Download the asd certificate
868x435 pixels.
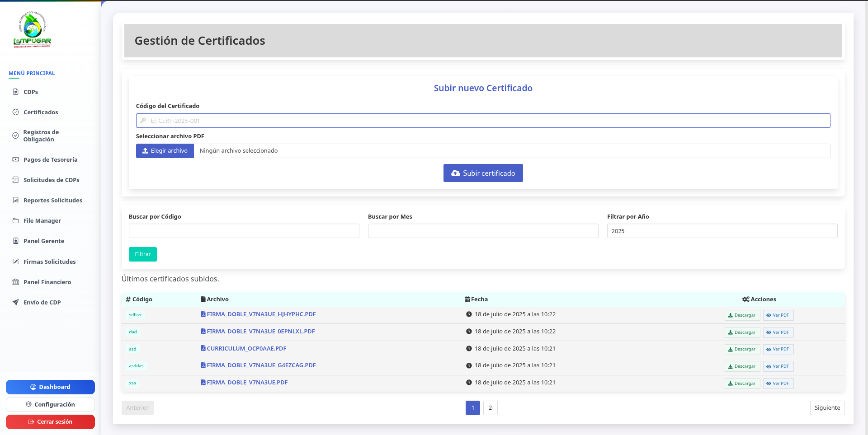742,349
